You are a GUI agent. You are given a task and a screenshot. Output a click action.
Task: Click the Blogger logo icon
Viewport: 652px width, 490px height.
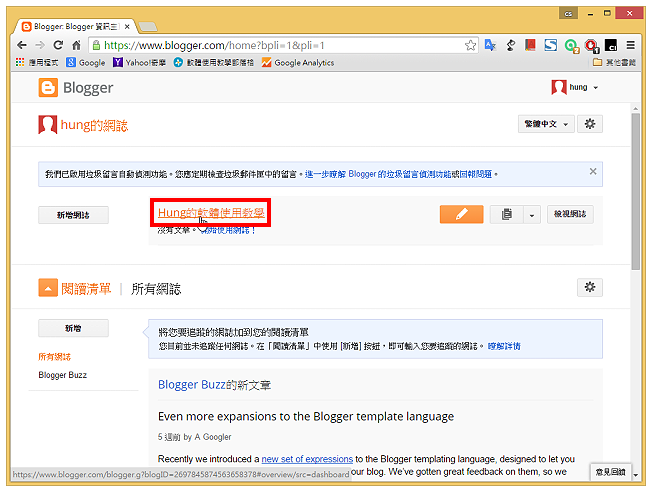pyautogui.click(x=48, y=88)
